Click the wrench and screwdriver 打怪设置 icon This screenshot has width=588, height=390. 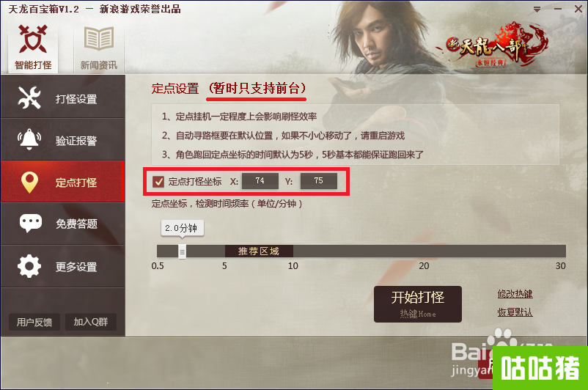[29, 97]
